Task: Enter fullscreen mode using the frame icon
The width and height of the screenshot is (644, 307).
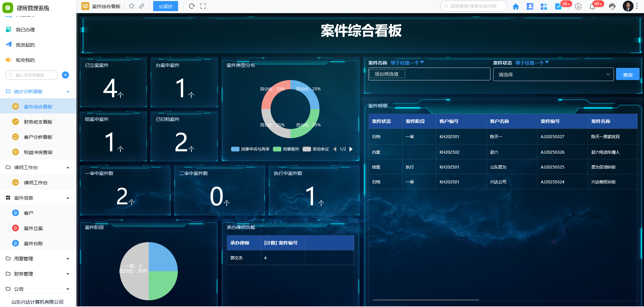Action: tap(203, 6)
